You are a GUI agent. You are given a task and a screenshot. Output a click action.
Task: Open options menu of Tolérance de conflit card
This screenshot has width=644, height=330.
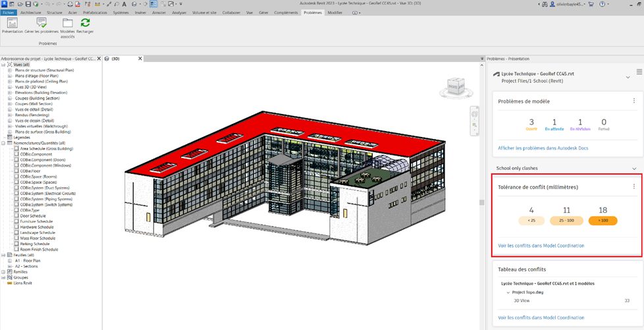coord(634,186)
